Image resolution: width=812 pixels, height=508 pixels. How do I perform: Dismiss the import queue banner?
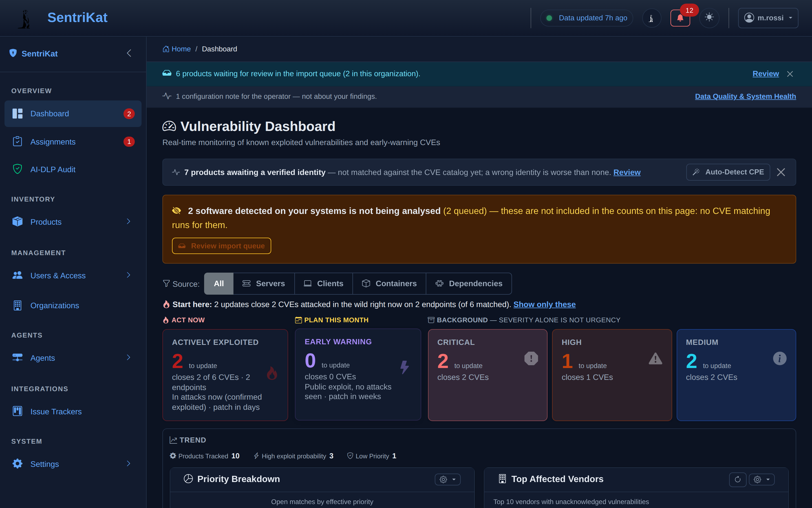tap(790, 74)
